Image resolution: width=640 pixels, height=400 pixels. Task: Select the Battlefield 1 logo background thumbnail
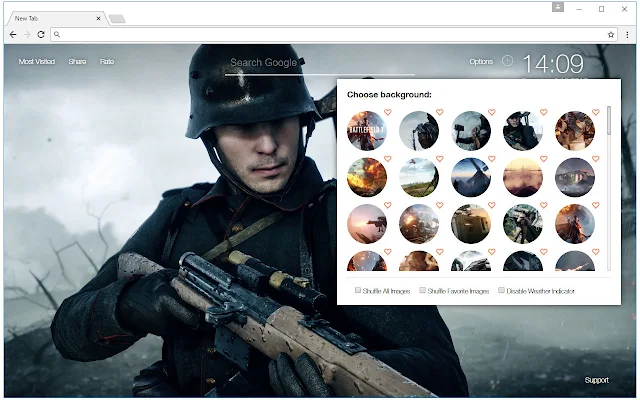pos(367,131)
